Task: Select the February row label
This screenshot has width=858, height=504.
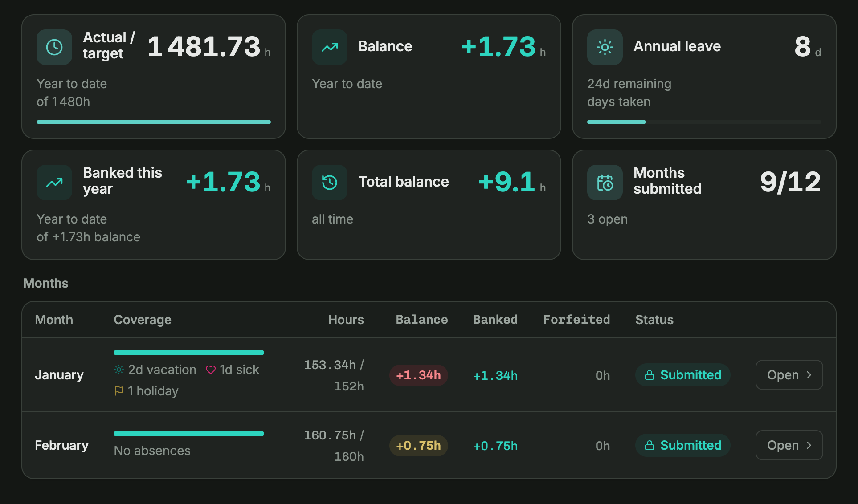Action: [62, 445]
